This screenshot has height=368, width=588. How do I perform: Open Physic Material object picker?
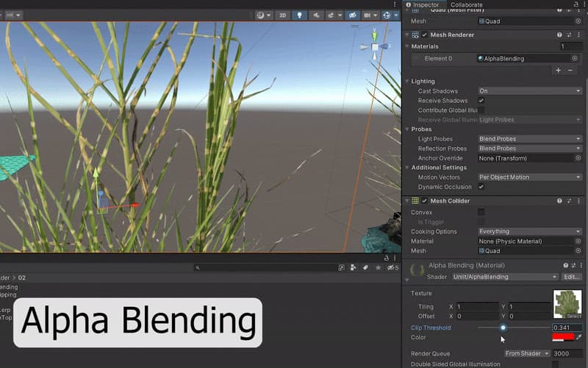click(578, 241)
